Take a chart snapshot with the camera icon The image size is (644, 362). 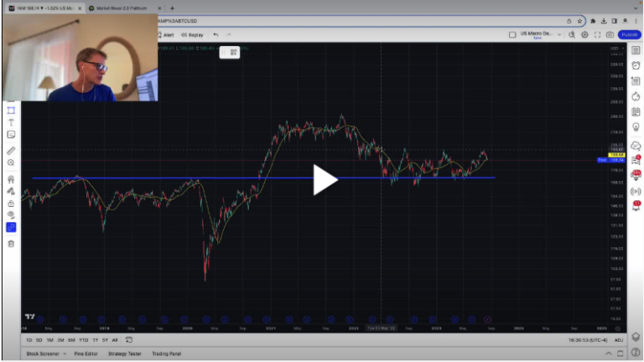coord(610,34)
